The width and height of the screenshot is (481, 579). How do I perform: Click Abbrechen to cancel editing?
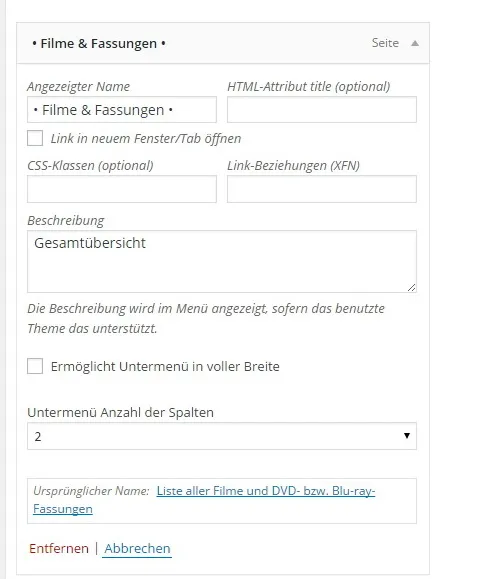[x=137, y=548]
